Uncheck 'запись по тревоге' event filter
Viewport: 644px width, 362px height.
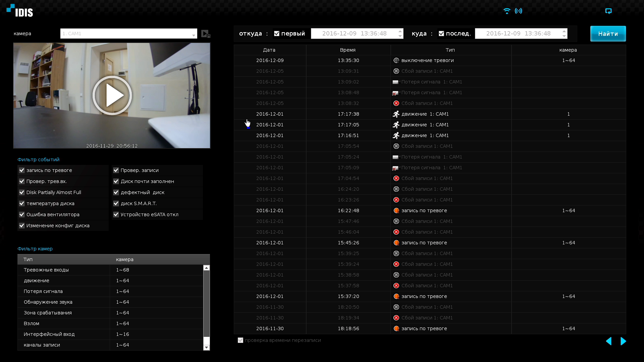tap(22, 170)
